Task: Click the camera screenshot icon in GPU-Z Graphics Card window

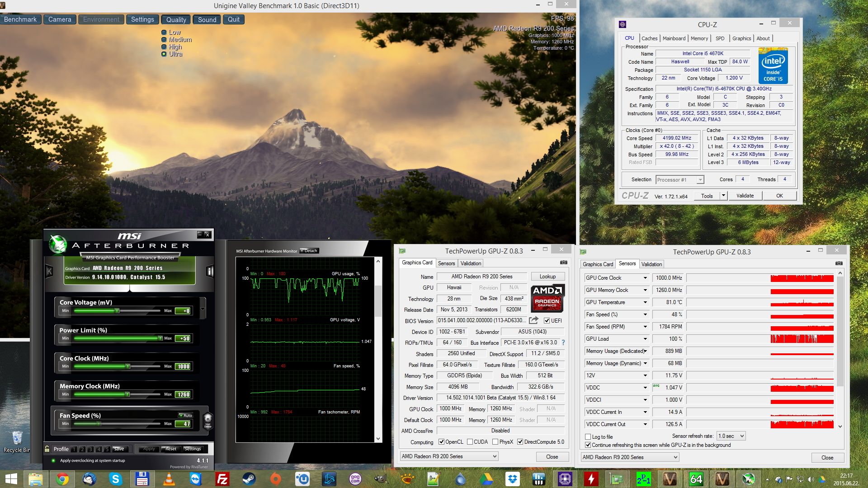Action: click(563, 263)
